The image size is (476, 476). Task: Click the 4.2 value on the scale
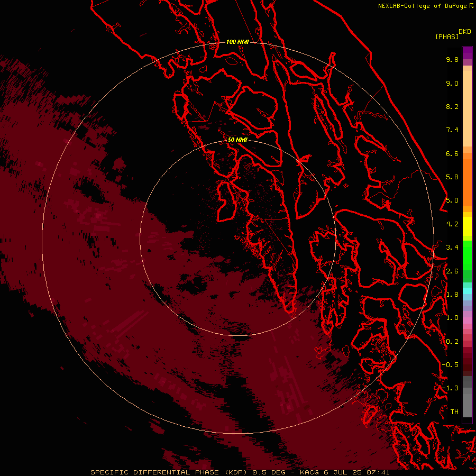click(x=452, y=224)
